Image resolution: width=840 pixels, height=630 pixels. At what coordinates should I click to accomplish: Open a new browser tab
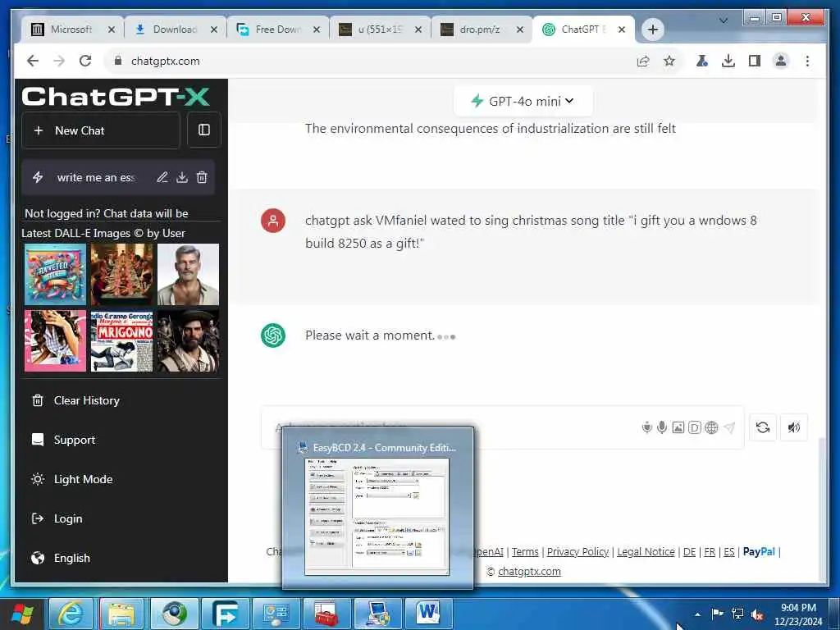tap(652, 30)
